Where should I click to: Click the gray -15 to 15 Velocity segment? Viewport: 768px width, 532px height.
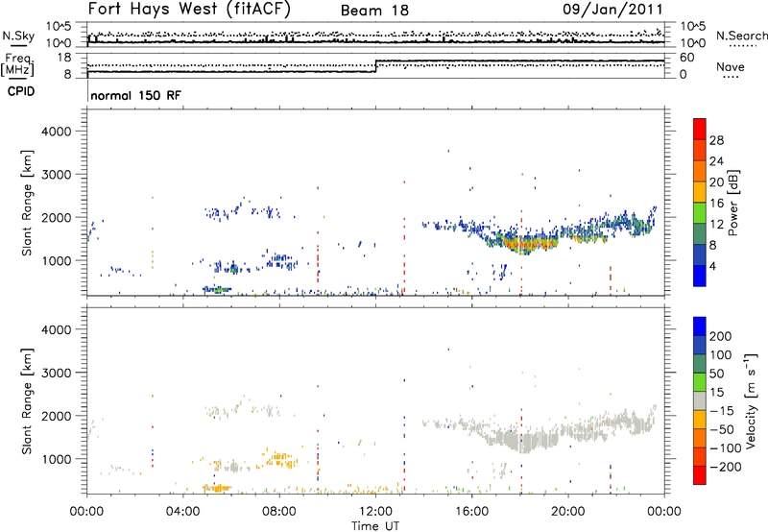700,400
